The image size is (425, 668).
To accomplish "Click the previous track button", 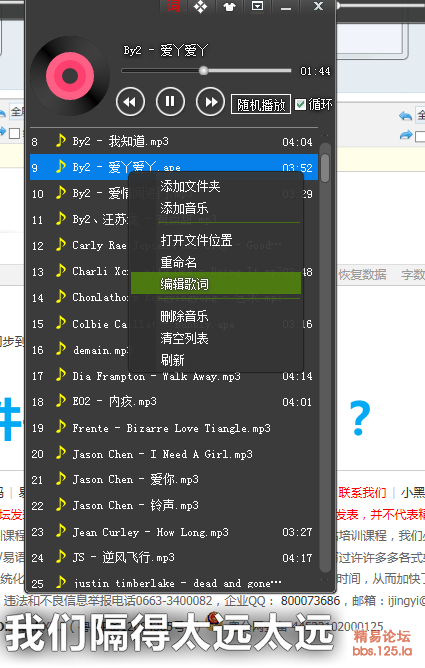I will coord(130,102).
